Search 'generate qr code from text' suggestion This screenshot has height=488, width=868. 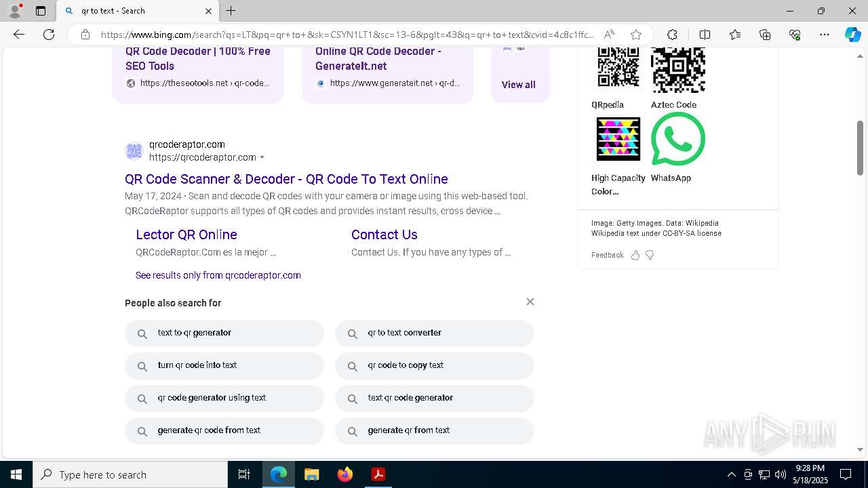224,431
